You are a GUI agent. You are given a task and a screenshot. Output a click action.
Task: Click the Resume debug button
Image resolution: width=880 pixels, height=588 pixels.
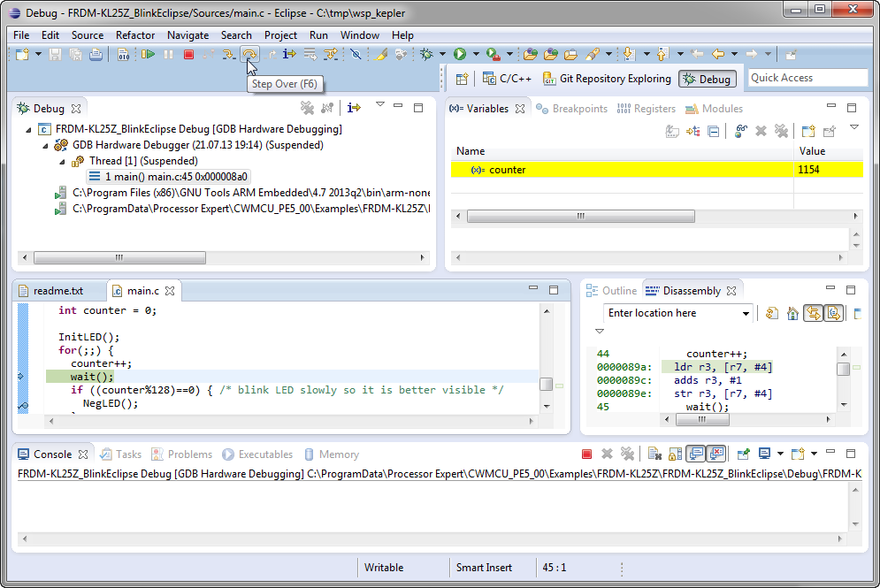(149, 55)
